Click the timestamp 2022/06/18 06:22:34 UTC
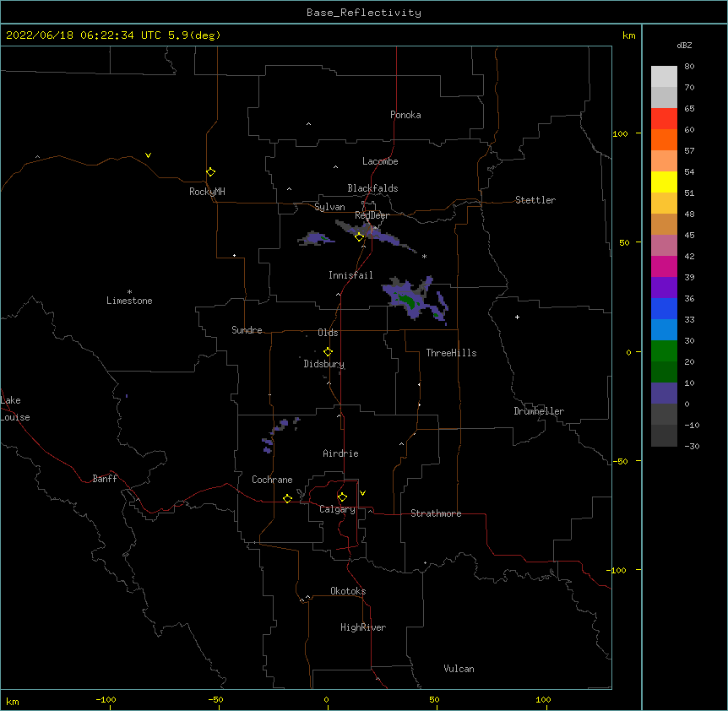 click(84, 35)
